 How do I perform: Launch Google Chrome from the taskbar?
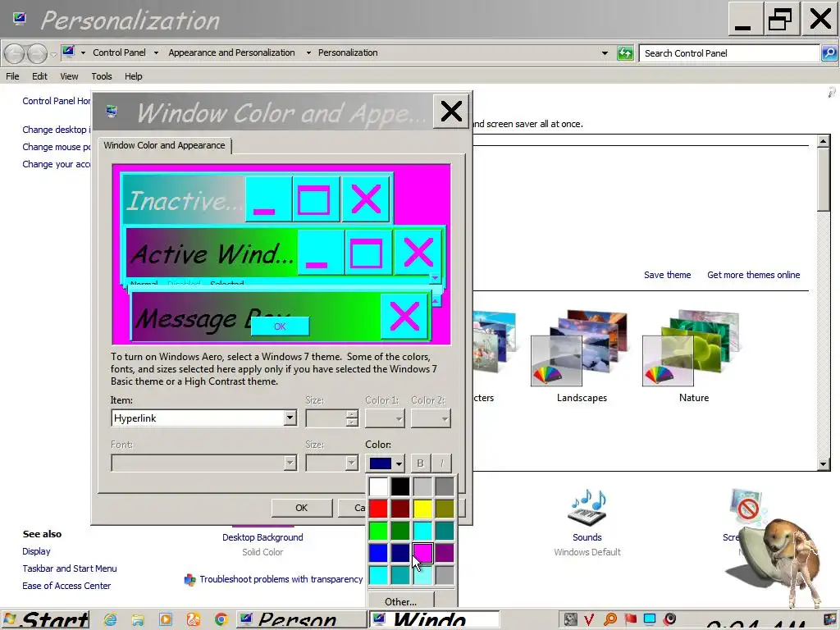221,620
